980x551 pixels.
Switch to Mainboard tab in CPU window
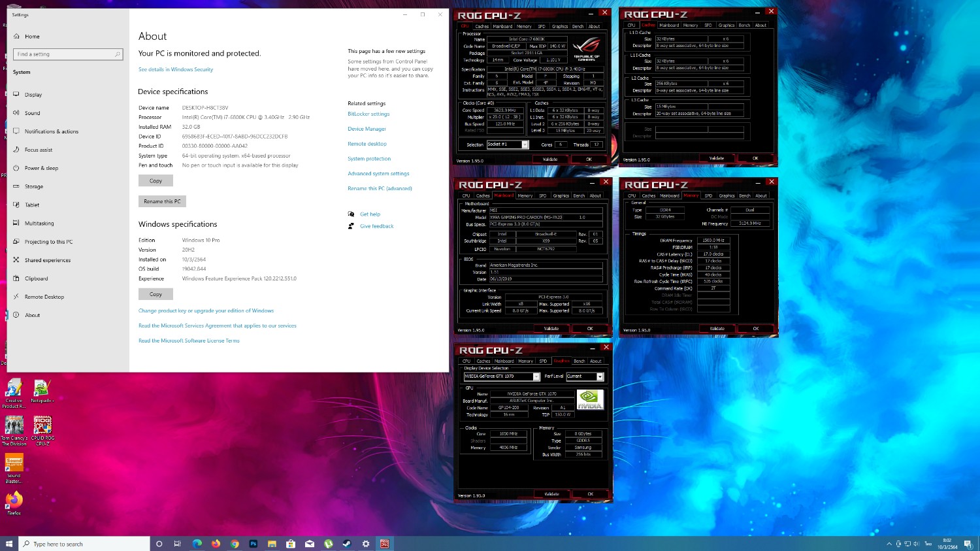pos(502,27)
